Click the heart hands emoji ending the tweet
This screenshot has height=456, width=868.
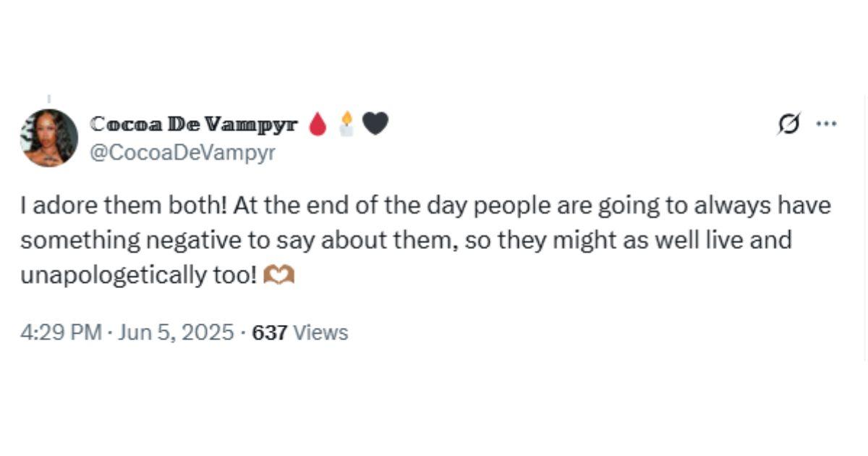point(278,276)
